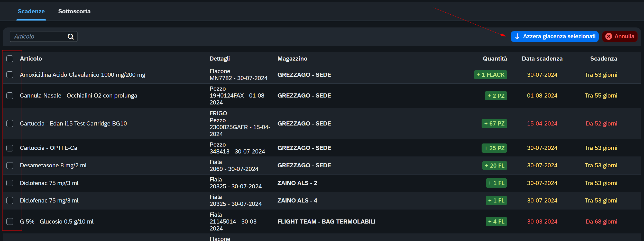Select the Diclofenac ZAINO ALS - 4 checkbox
The width and height of the screenshot is (644, 241).
[10, 200]
